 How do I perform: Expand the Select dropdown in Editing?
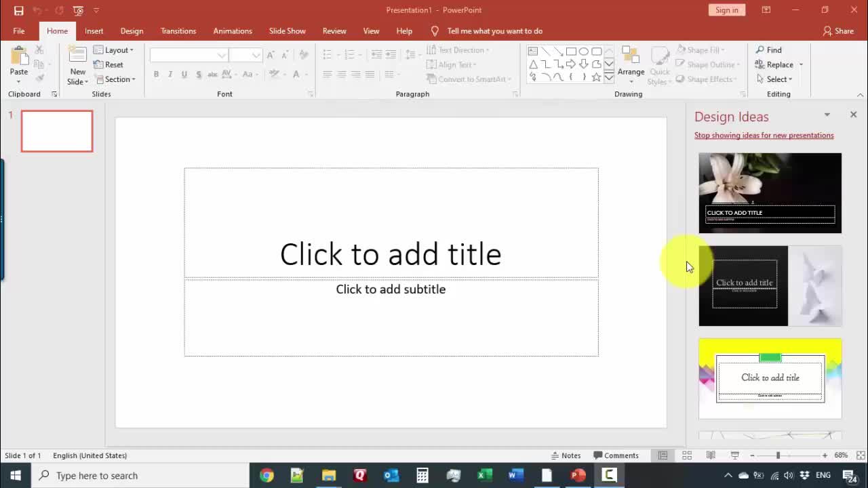click(774, 79)
